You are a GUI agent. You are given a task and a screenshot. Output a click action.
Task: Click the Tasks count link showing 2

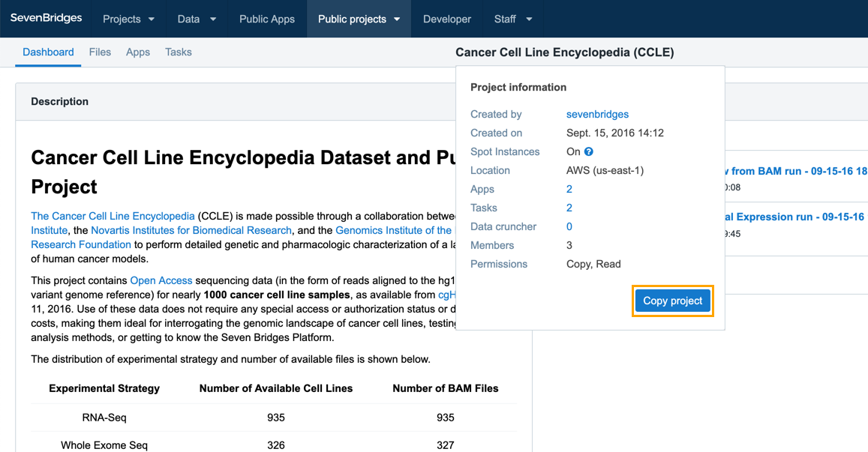pos(569,208)
